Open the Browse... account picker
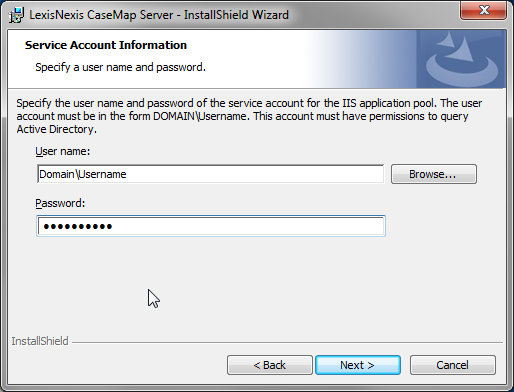 tap(434, 174)
